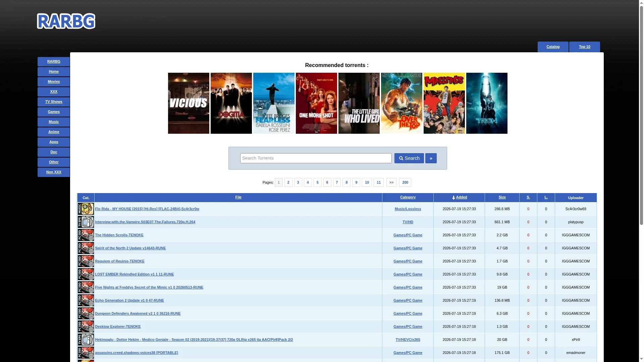Click the PC ISO icon beside LOST EMBER Rekindled Edition

pos(86,274)
